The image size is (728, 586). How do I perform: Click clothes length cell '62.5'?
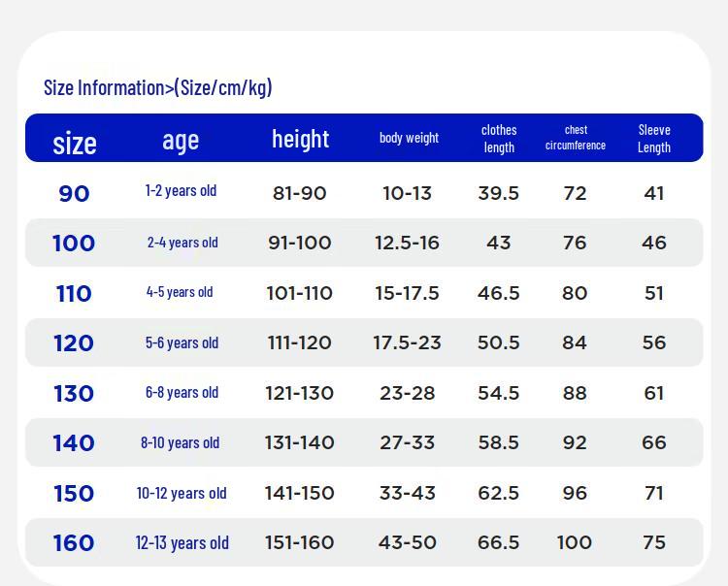point(499,493)
